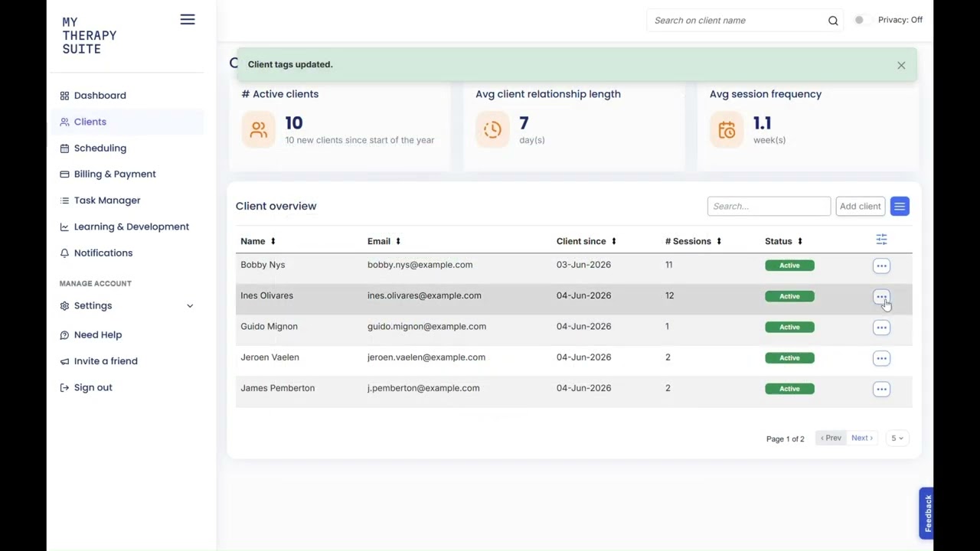Open the table column settings icon
The image size is (980, 551).
point(881,240)
